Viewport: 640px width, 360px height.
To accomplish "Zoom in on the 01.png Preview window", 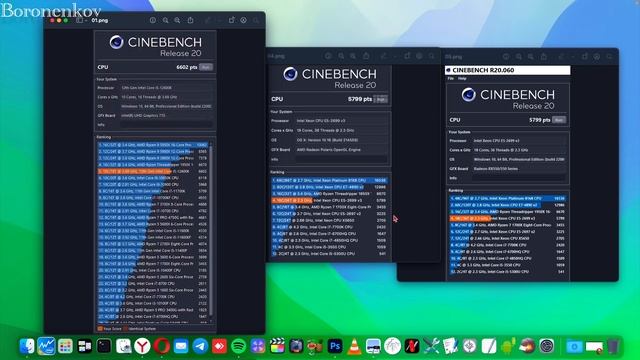I will point(177,20).
